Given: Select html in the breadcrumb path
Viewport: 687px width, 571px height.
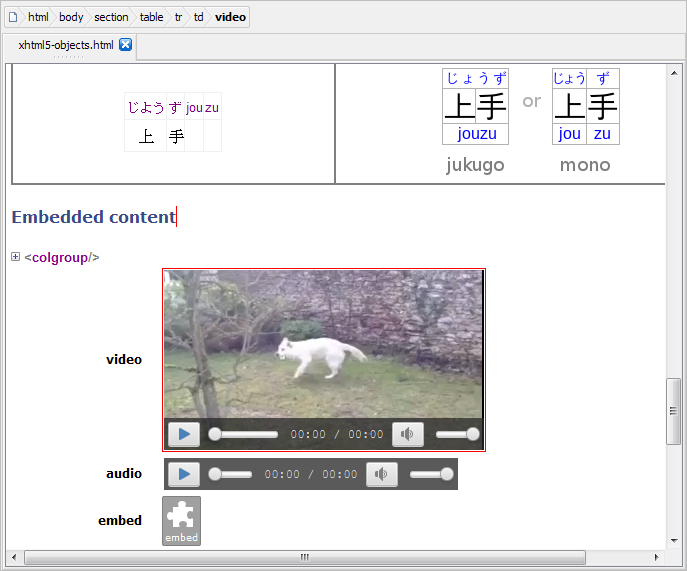Looking at the screenshot, I should [x=38, y=17].
